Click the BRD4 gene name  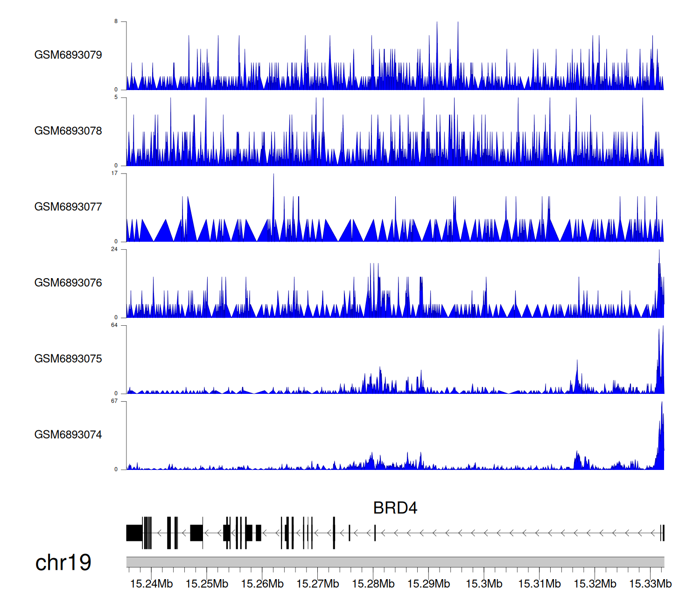395,508
